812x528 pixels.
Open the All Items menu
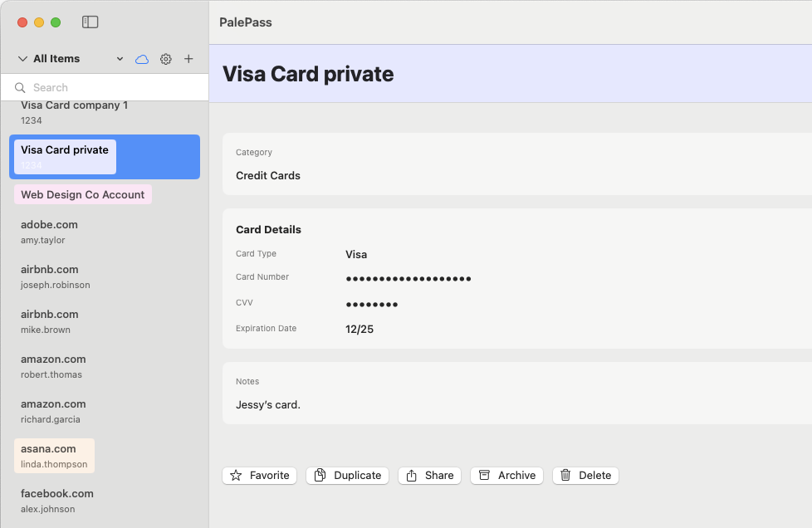(57, 58)
